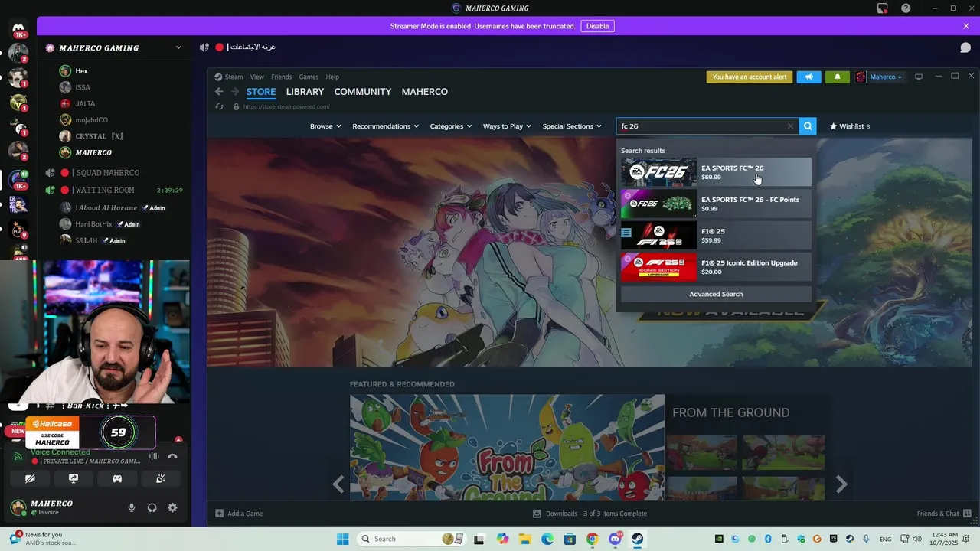
Task: Open Advanced Search from results
Action: click(716, 294)
